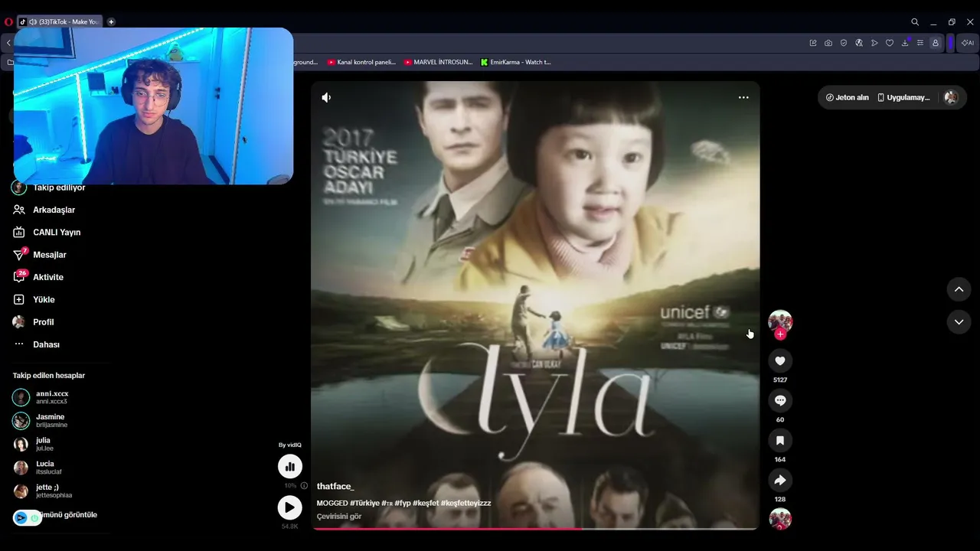Click the Ayla movie poster video
Screen dimensions: 980x551
[x=535, y=305]
